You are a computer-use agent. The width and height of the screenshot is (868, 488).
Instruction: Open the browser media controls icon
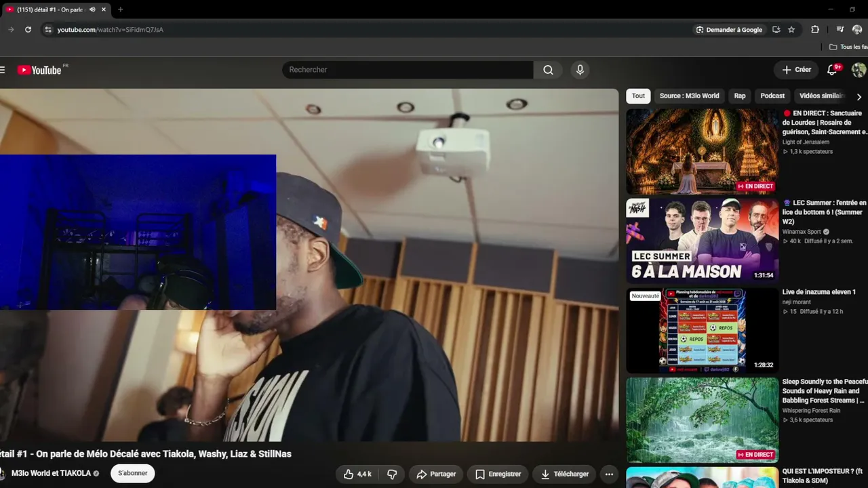[x=840, y=30]
